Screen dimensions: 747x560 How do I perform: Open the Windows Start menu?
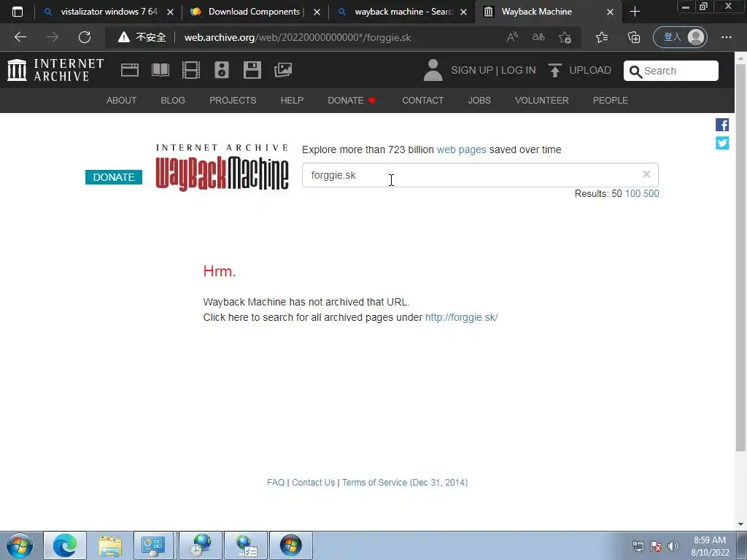pos(20,545)
